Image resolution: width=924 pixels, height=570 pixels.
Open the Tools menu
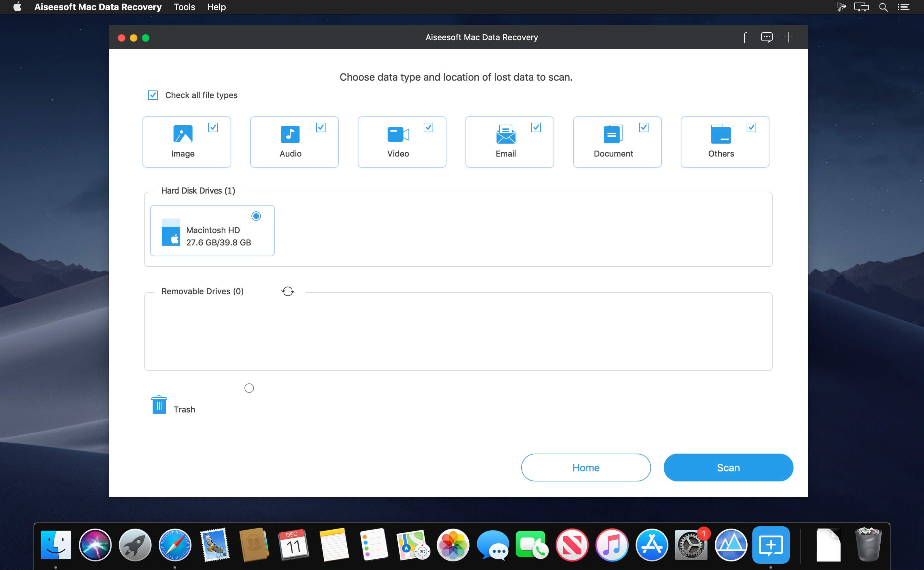184,7
